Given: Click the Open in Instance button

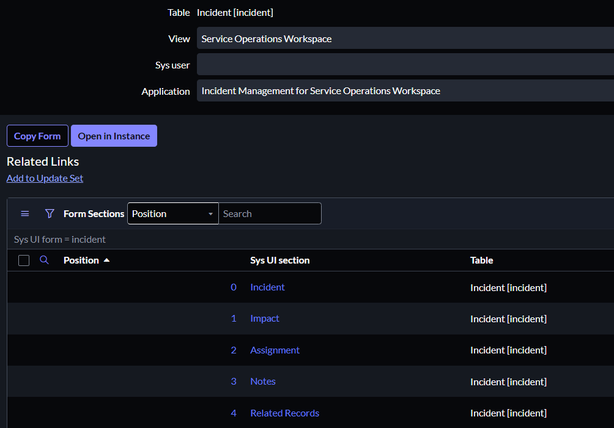Looking at the screenshot, I should [114, 136].
